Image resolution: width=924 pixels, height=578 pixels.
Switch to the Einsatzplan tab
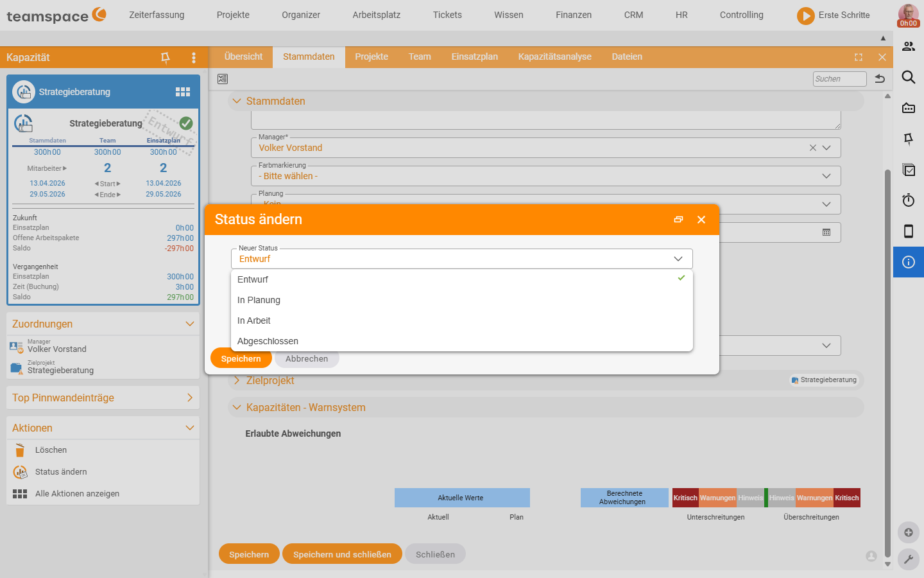[x=474, y=57]
